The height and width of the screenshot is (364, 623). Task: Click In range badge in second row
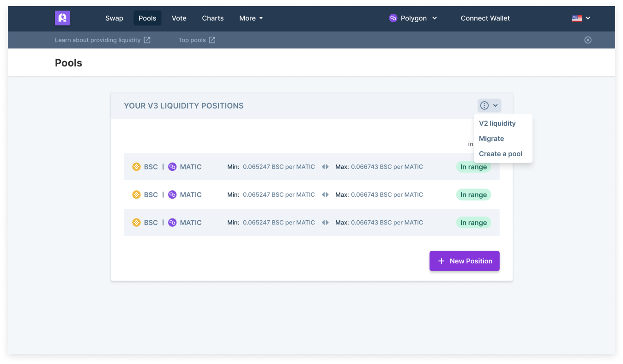473,195
